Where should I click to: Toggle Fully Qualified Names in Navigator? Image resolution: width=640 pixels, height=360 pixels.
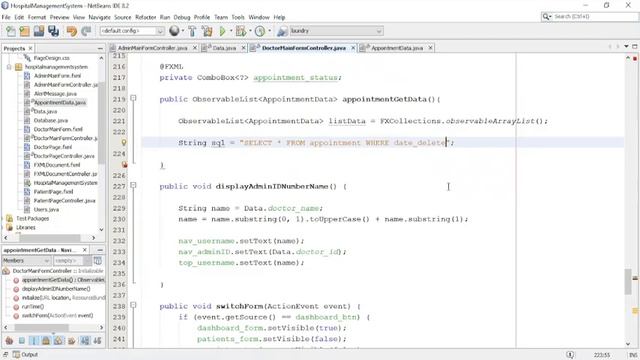[x=71, y=340]
